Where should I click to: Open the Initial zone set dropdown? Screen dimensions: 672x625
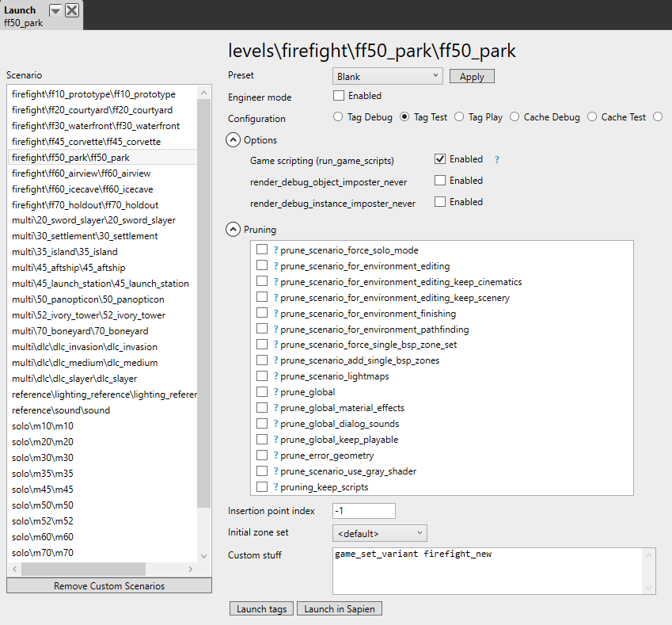(x=379, y=532)
